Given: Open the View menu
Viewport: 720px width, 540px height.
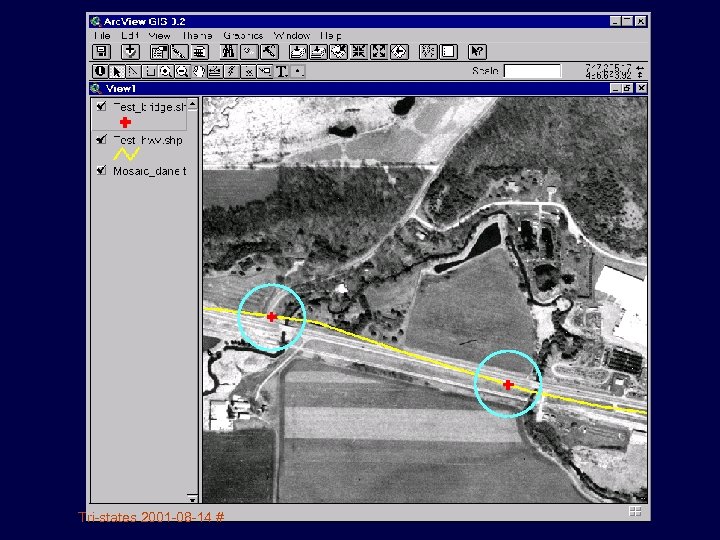Looking at the screenshot, I should tap(159, 35).
